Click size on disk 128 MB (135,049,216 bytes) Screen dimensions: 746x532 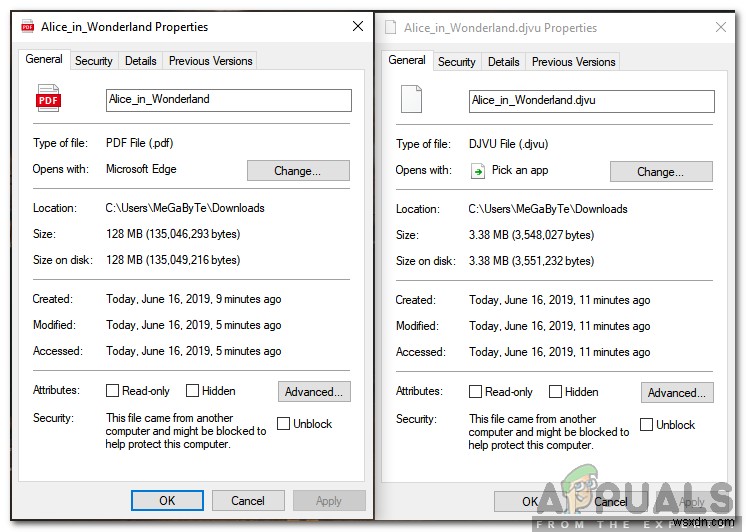173,260
